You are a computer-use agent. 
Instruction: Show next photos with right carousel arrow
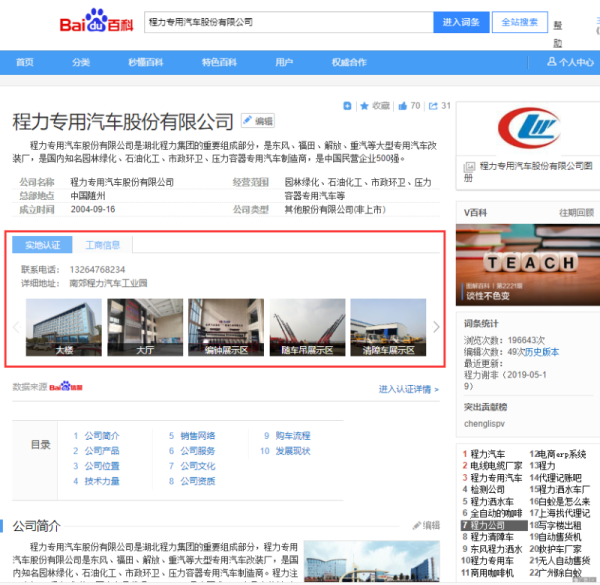click(x=436, y=327)
